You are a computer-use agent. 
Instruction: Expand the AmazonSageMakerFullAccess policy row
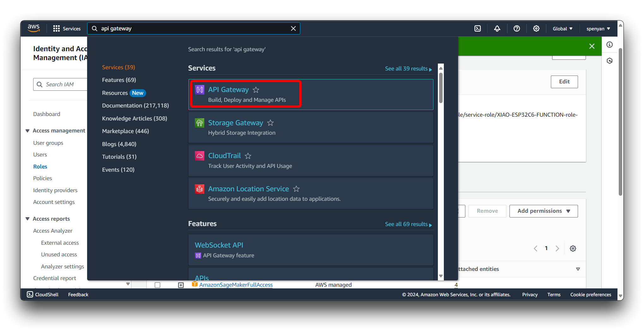tap(181, 285)
